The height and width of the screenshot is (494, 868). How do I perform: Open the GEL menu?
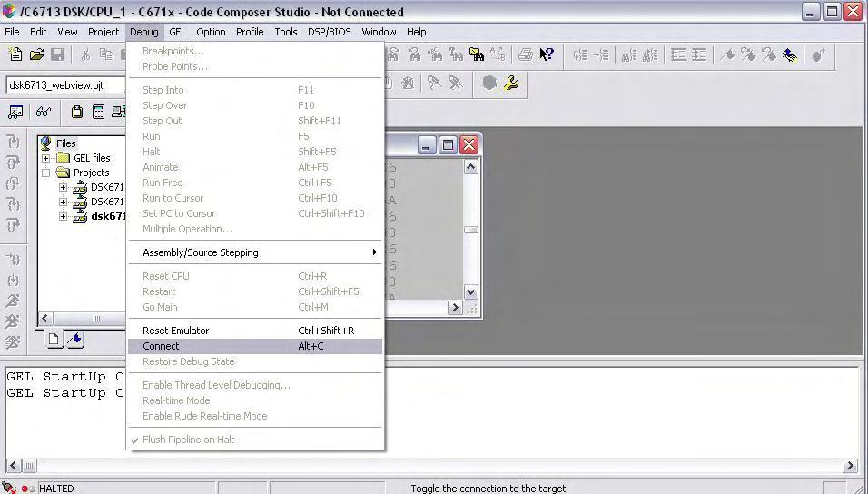pyautogui.click(x=177, y=32)
